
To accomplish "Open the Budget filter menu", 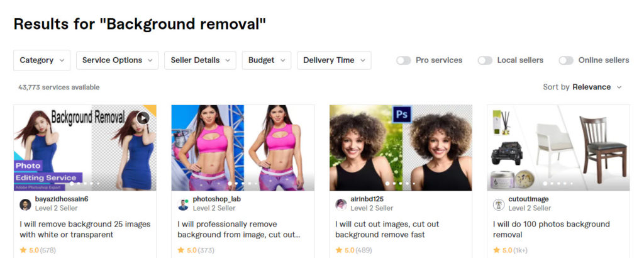I will [x=267, y=60].
